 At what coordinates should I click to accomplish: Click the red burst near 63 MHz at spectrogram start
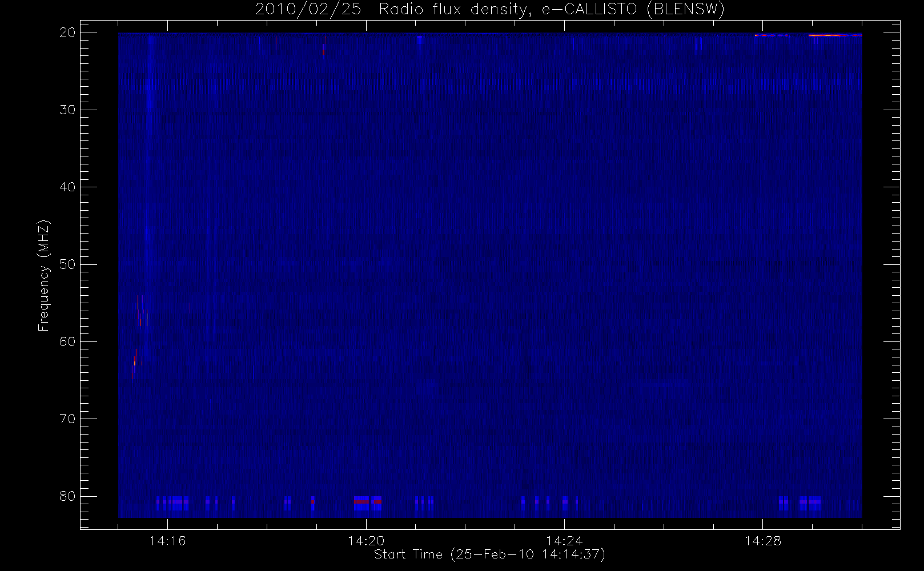point(135,361)
